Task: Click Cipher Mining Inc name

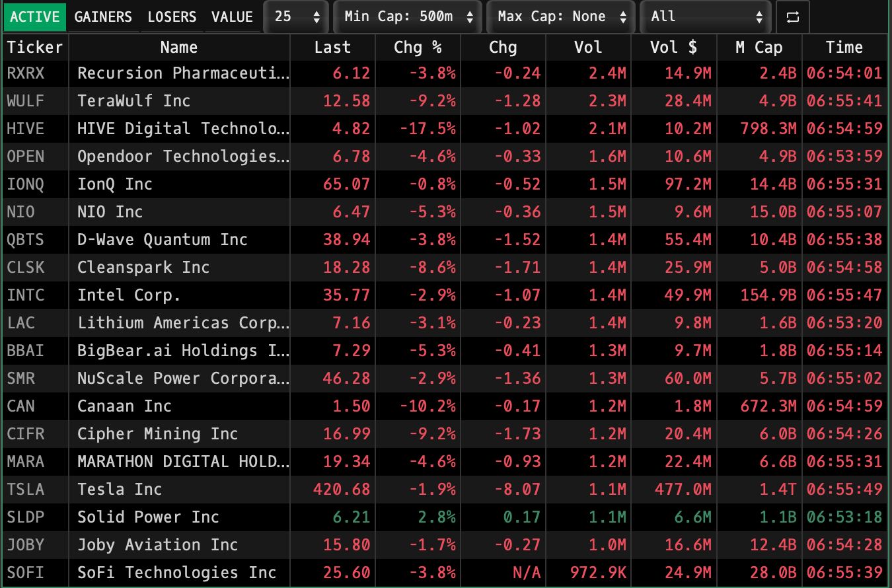Action: click(x=158, y=434)
